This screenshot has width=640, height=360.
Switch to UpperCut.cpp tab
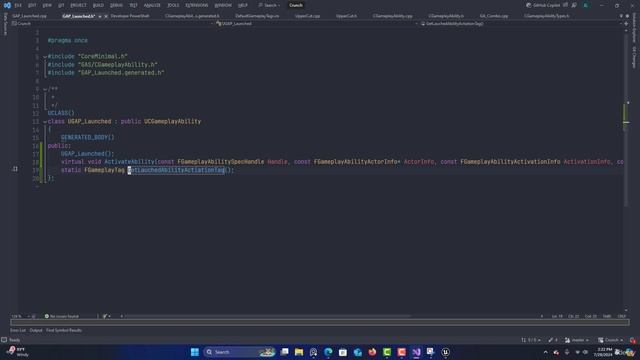[x=307, y=16]
